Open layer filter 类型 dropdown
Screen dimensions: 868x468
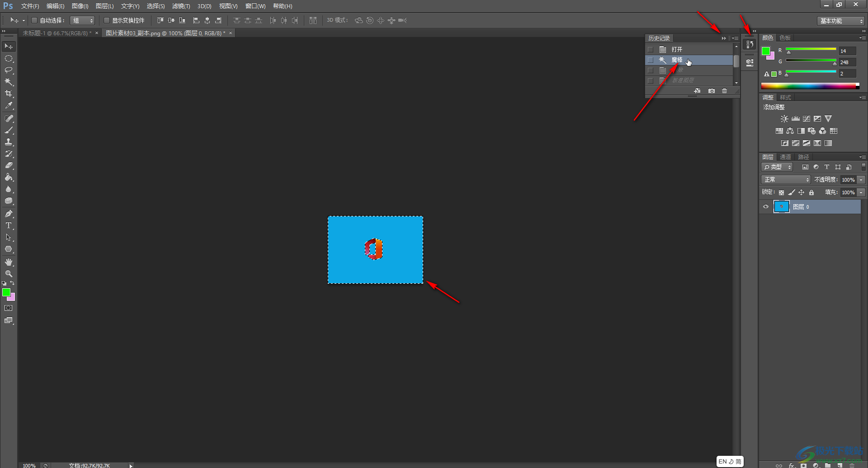pyautogui.click(x=777, y=167)
